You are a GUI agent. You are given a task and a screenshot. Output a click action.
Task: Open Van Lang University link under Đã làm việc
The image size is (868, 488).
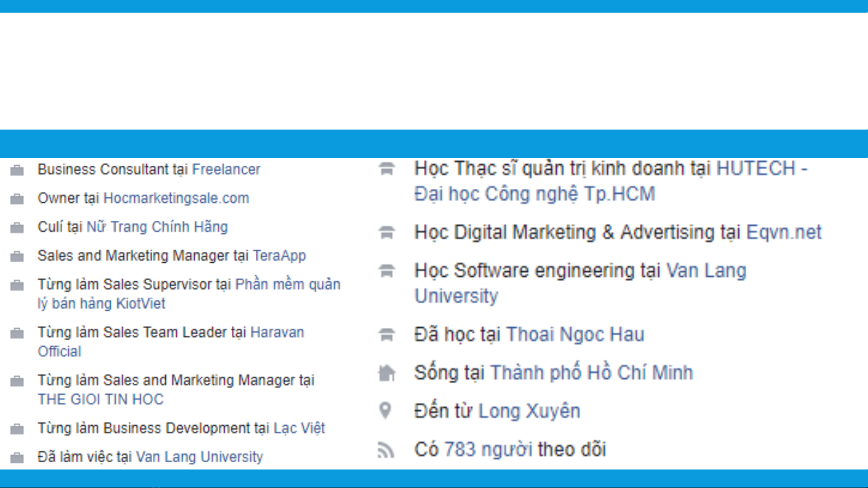pyautogui.click(x=199, y=457)
